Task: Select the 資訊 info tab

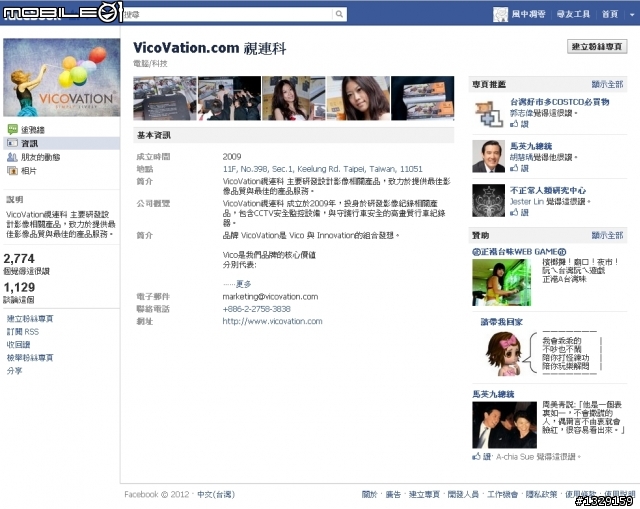Action: 29,143
